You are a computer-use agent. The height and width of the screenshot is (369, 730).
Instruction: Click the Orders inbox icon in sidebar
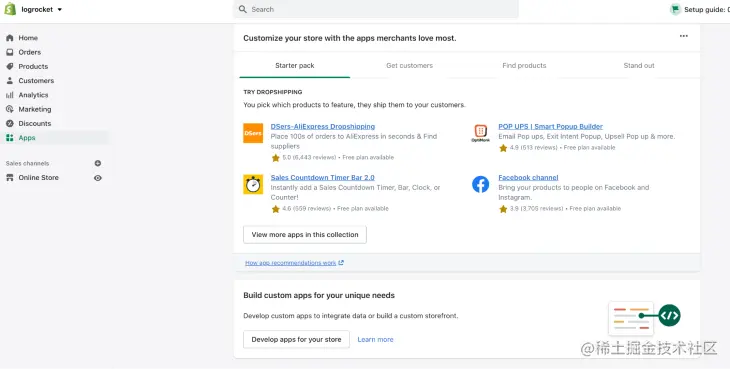[x=10, y=52]
